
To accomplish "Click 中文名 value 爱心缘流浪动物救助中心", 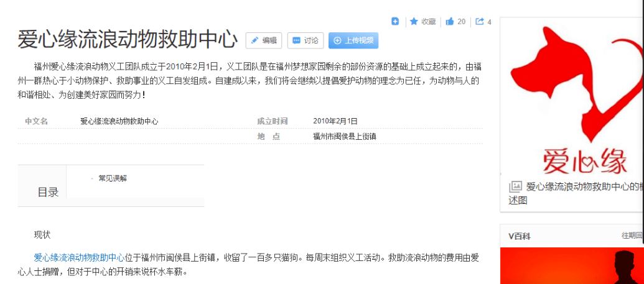I will click(x=119, y=121).
